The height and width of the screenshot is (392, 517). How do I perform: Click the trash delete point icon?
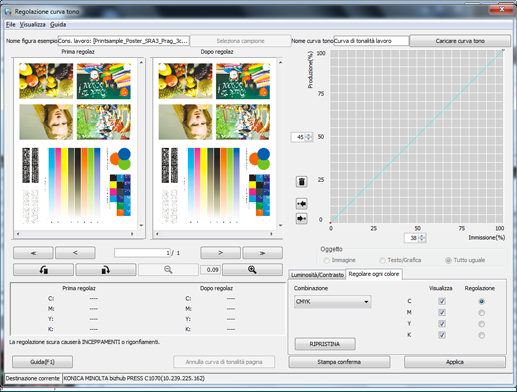pos(301,182)
